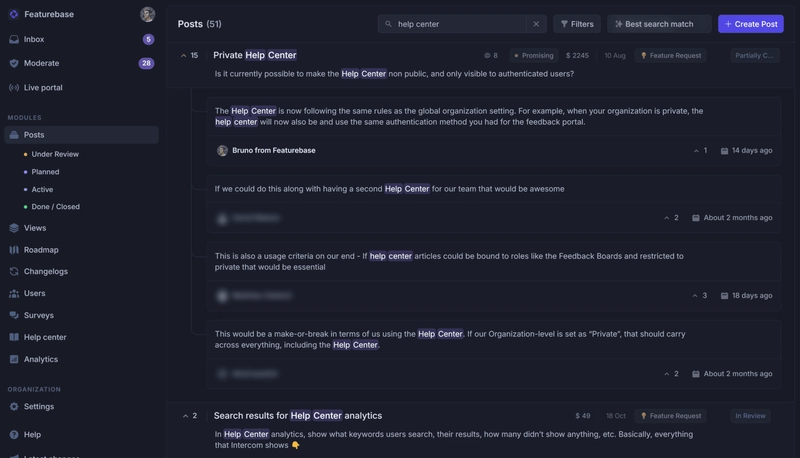Open the Inbox from sidebar
The height and width of the screenshot is (458, 800).
[34, 39]
